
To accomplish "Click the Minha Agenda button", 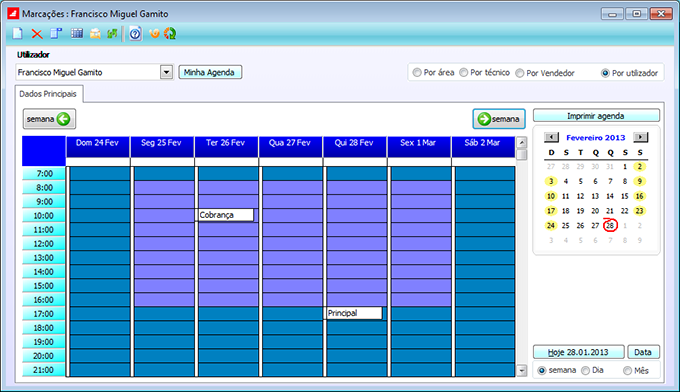I will (210, 72).
